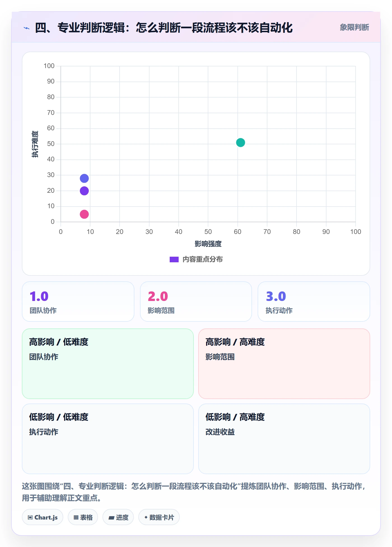This screenshot has width=392, height=547.
Task: Click the 进度 tag chip
Action: click(118, 517)
